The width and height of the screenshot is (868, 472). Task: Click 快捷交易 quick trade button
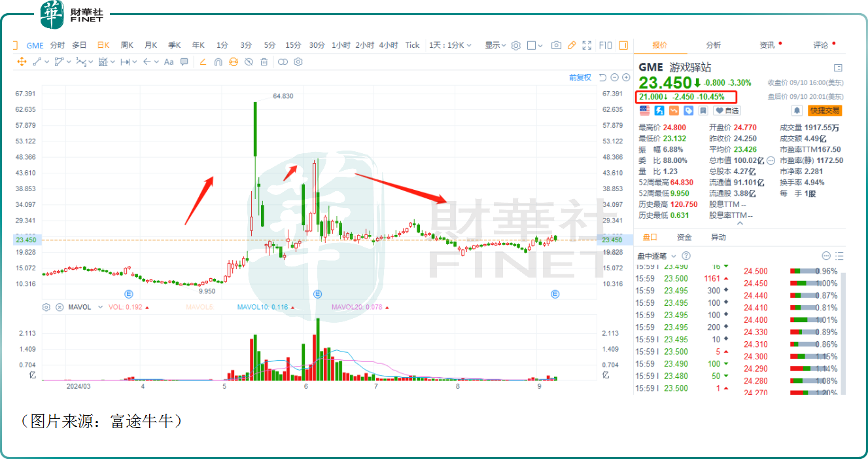click(825, 111)
